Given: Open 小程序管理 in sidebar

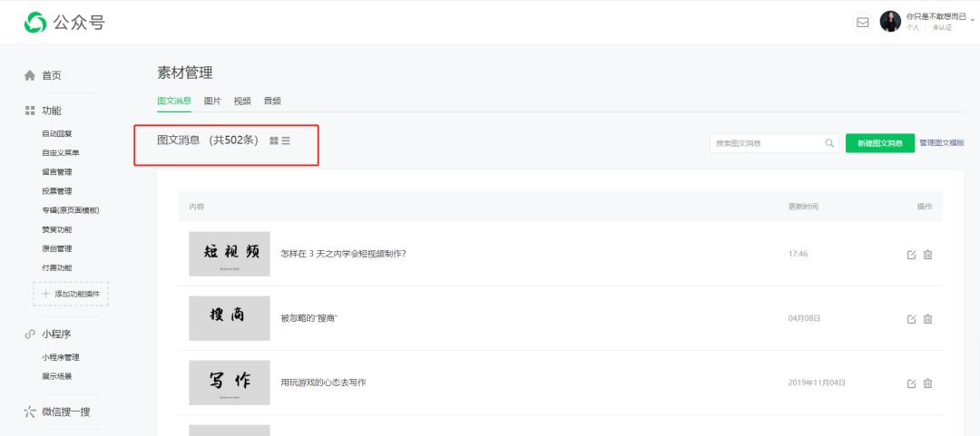Looking at the screenshot, I should click(61, 357).
